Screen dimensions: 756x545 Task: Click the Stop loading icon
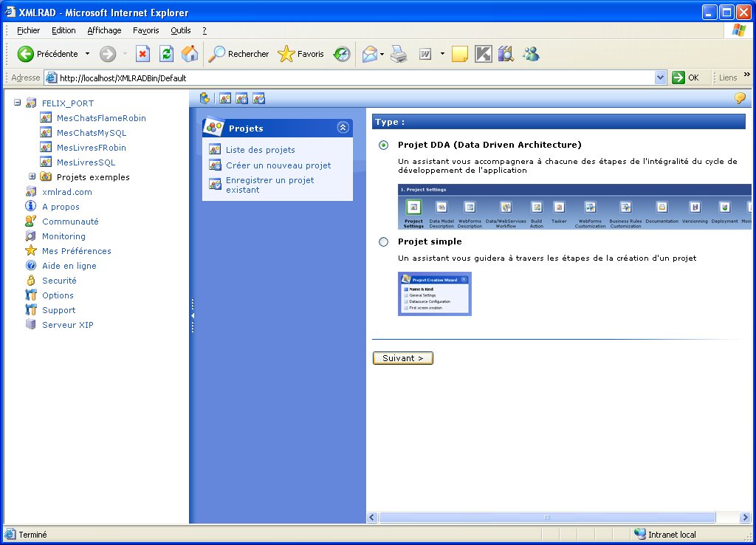click(143, 54)
